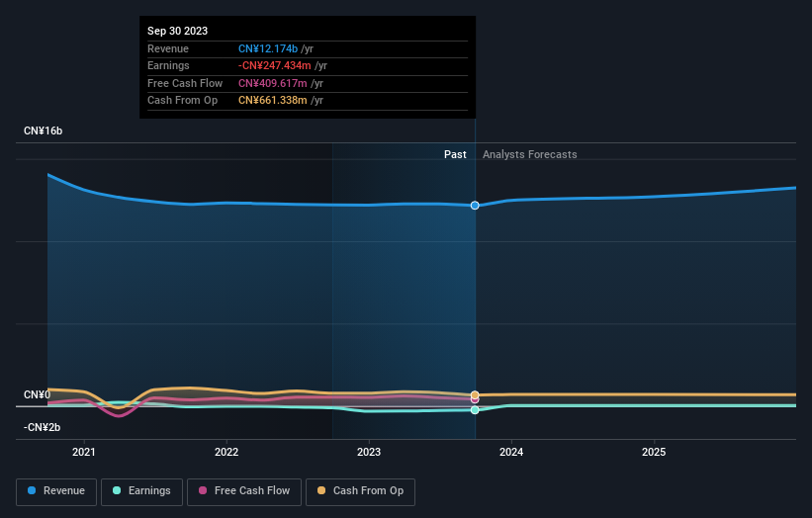Image resolution: width=812 pixels, height=518 pixels.
Task: Click the Sep 30 2023 tooltip date
Action: 178,31
